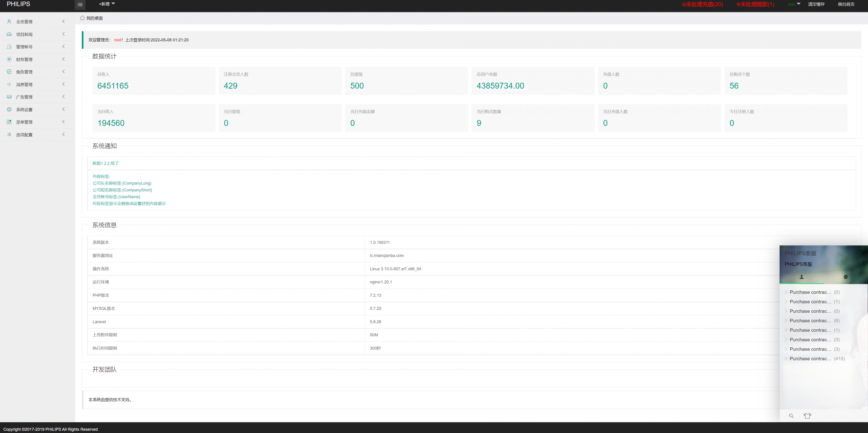Expand Purchase contract group with (6)
868x433 pixels.
point(814,320)
